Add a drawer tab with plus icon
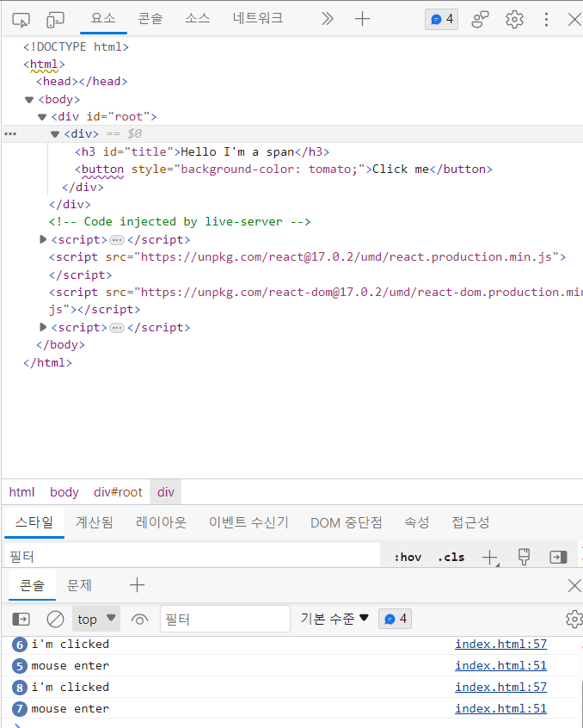This screenshot has height=728, width=583. tap(137, 585)
